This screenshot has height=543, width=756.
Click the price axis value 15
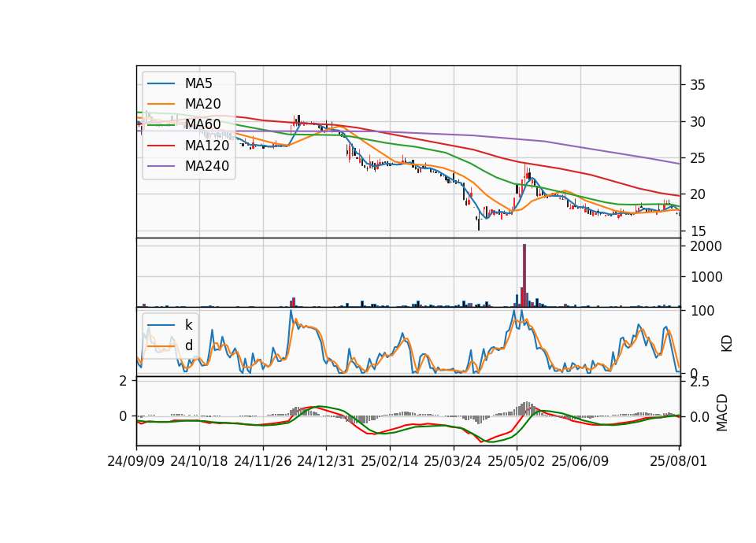[697, 231]
